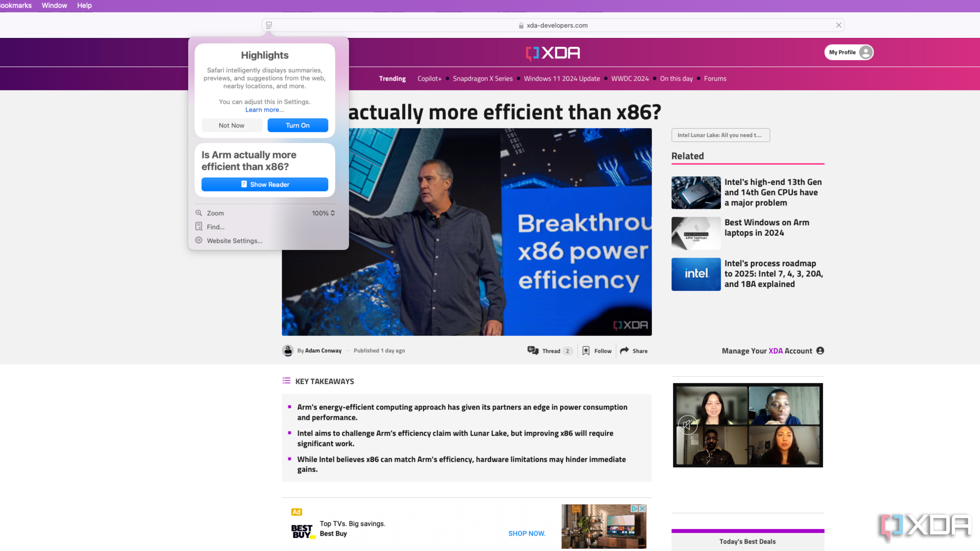The image size is (980, 551).
Task: Open the My Profile avatar icon
Action: tap(866, 52)
